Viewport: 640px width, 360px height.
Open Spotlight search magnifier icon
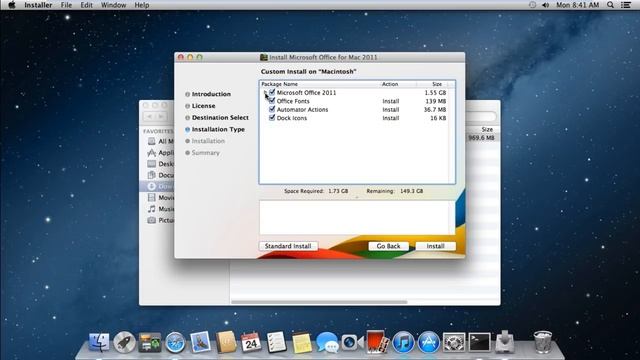(610, 5)
